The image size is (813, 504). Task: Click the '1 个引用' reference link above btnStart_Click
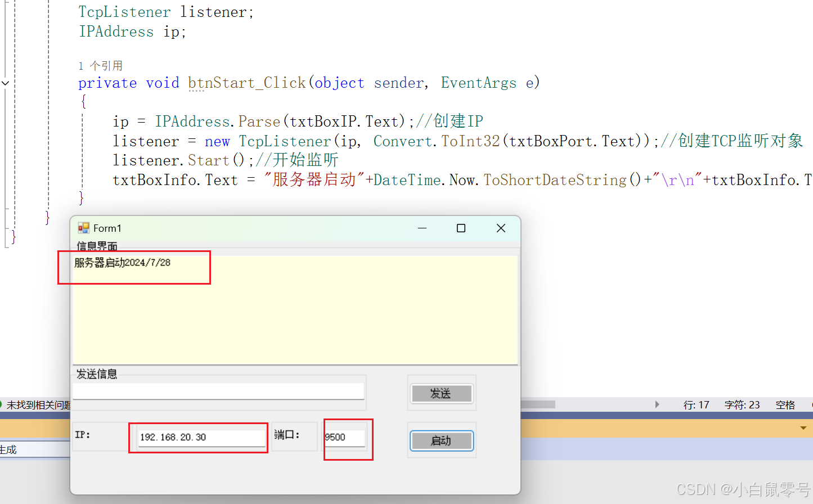[x=100, y=66]
